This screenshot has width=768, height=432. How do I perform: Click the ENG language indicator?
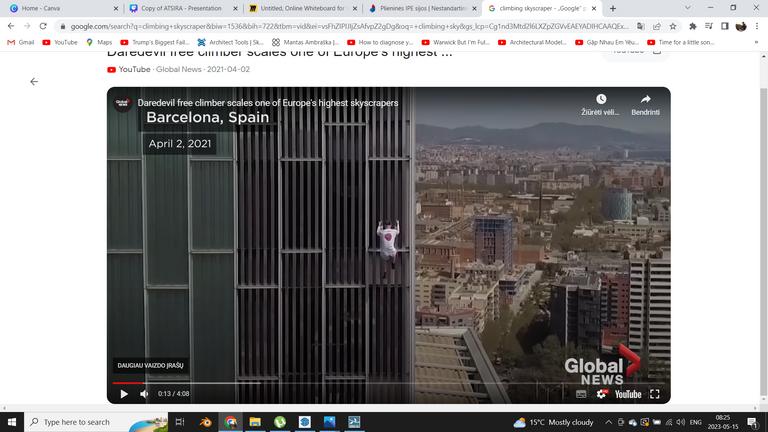[x=696, y=422]
